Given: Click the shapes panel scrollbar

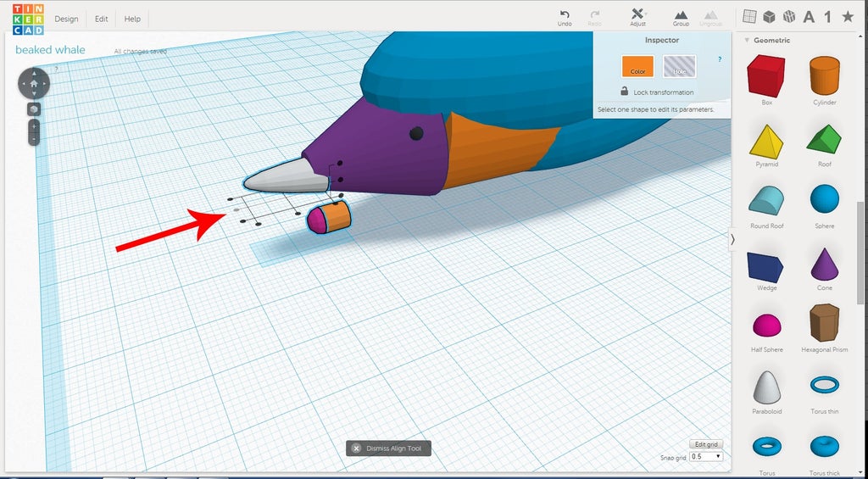Looking at the screenshot, I should click(860, 252).
